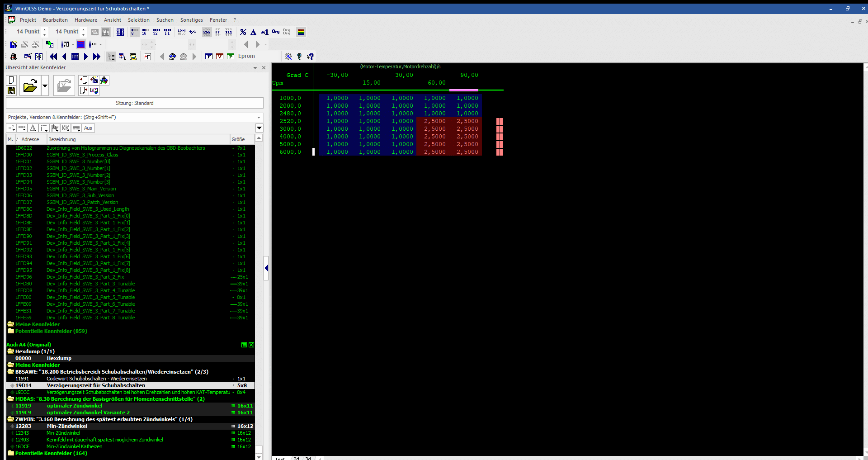Toggle the Aus filter button
This screenshot has width=868, height=460.
88,128
